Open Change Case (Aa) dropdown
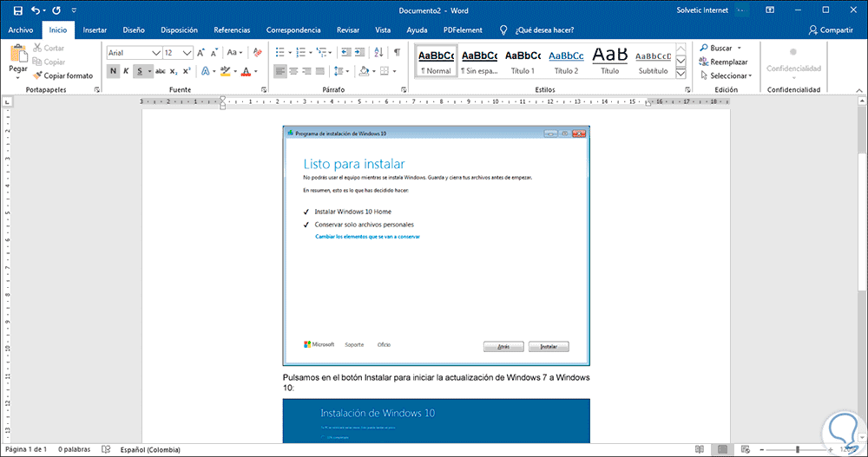 click(x=234, y=53)
